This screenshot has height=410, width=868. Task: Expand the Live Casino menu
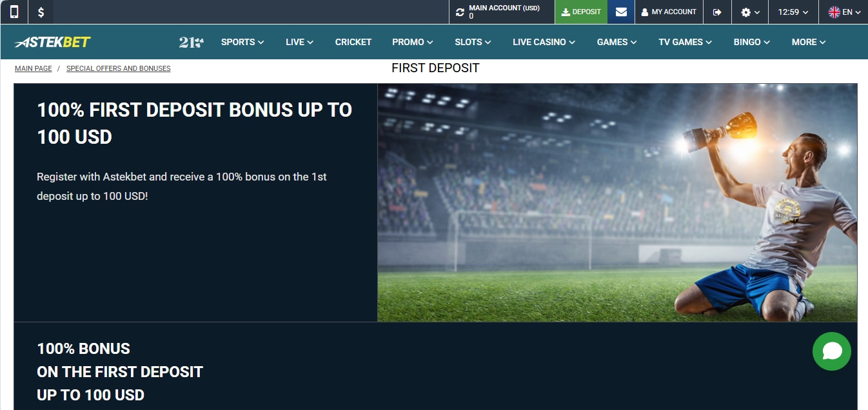tap(544, 42)
